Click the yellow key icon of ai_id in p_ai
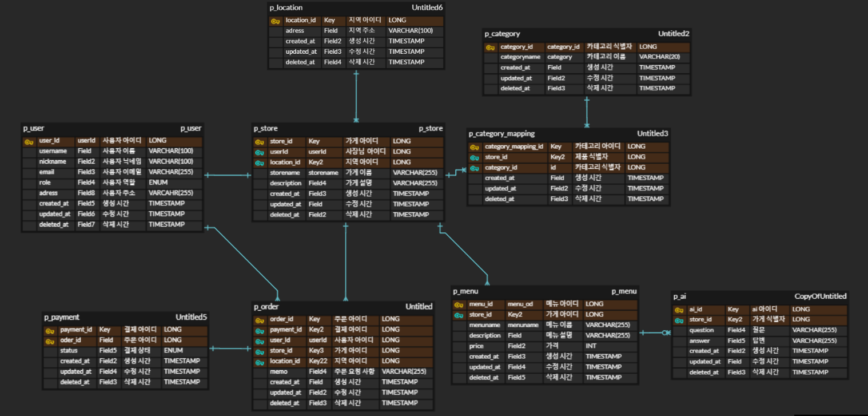This screenshot has width=868, height=416. (679, 310)
